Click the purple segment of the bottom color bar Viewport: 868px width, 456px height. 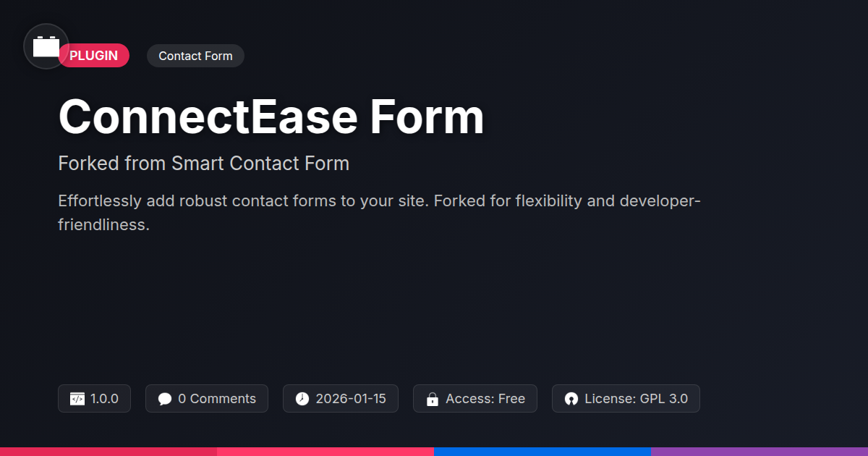(x=759, y=452)
